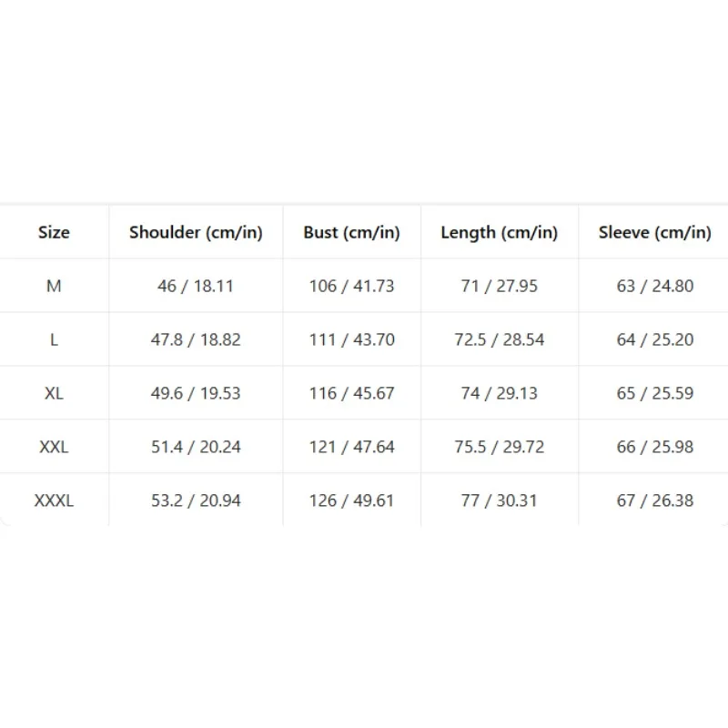Click length value 74 / 29.13
This screenshot has width=728, height=728.
coord(499,393)
